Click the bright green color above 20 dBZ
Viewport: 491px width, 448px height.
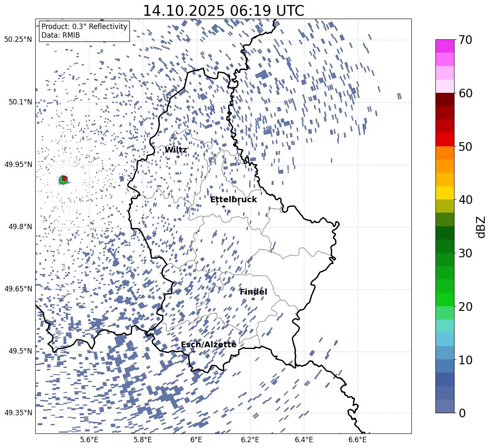pos(445,299)
